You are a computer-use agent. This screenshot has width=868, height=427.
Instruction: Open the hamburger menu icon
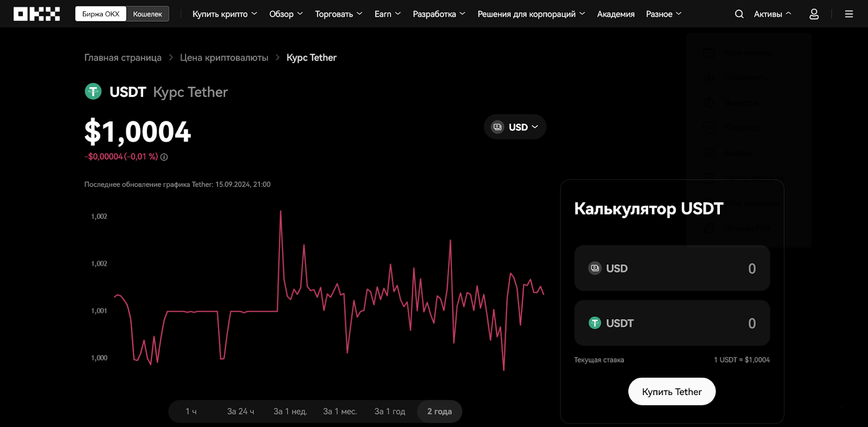(849, 14)
